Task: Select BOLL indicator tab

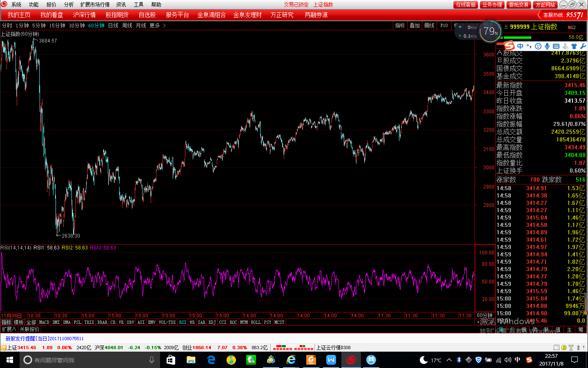Action: tap(256, 322)
